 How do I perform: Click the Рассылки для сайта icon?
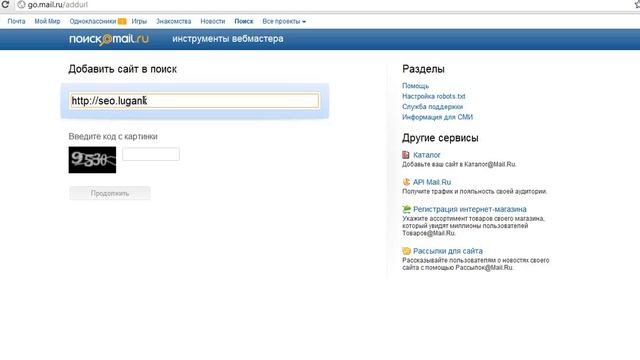pos(407,251)
